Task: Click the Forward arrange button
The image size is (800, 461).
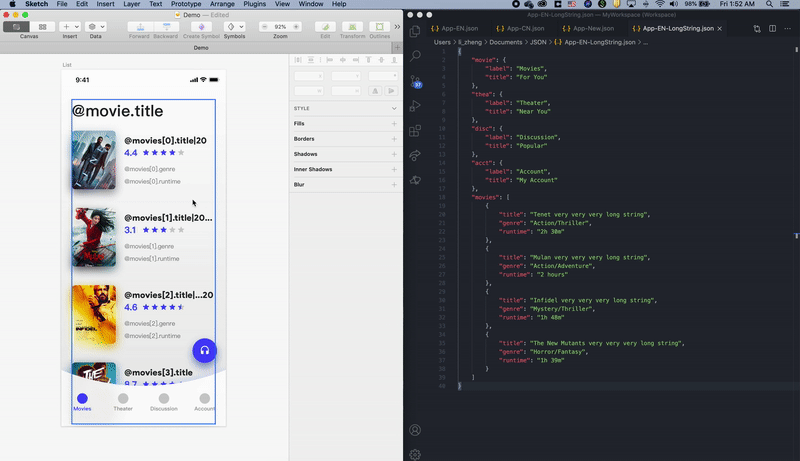Action: tap(140, 27)
